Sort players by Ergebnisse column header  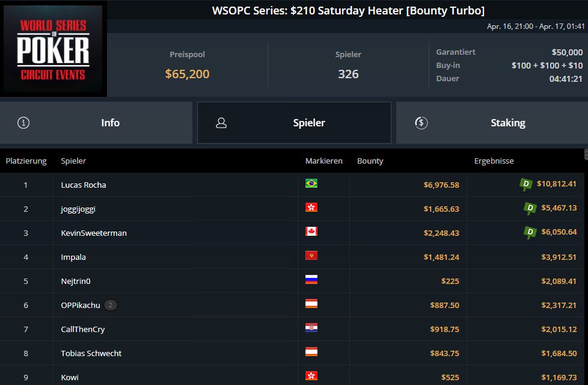(494, 161)
